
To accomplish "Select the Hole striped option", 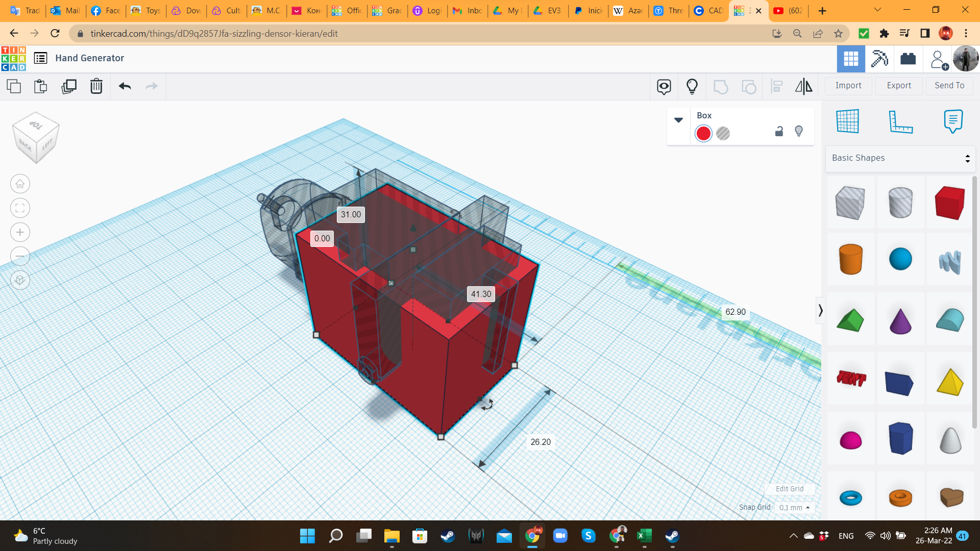I will [723, 133].
